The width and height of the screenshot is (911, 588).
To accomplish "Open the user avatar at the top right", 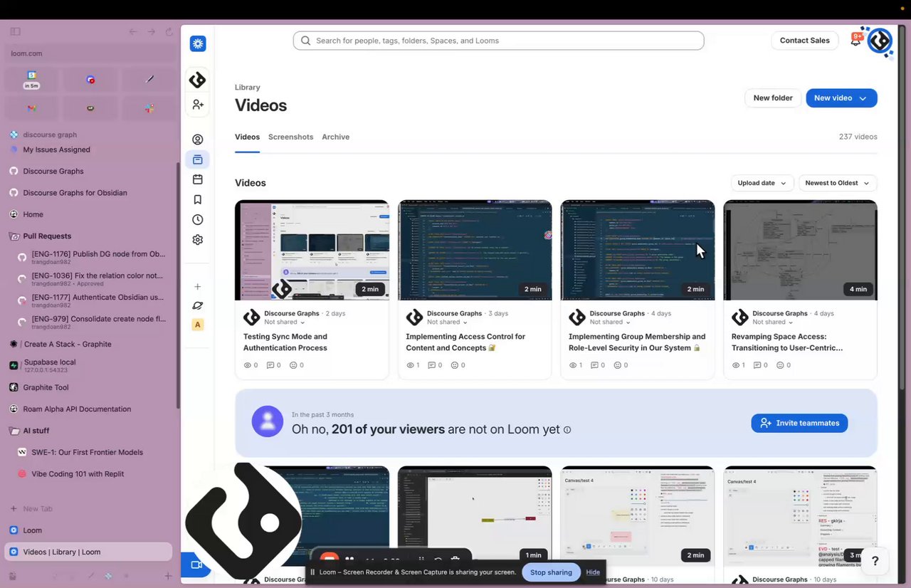I will pos(880,41).
